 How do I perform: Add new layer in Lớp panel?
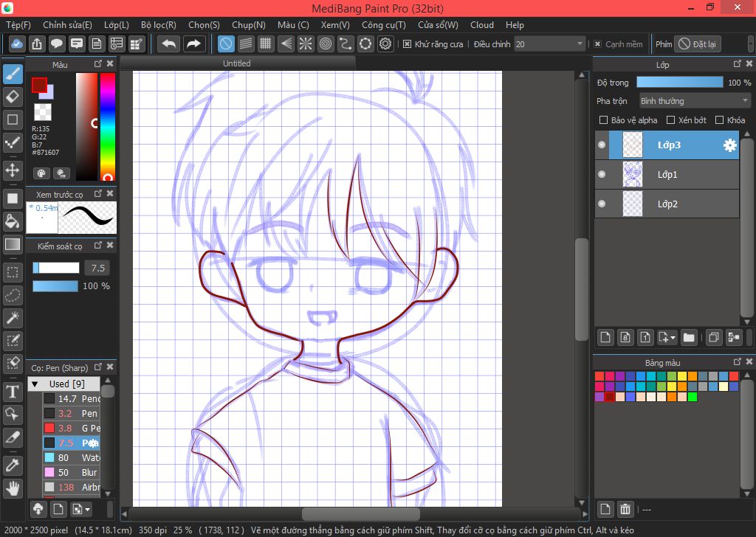[605, 337]
